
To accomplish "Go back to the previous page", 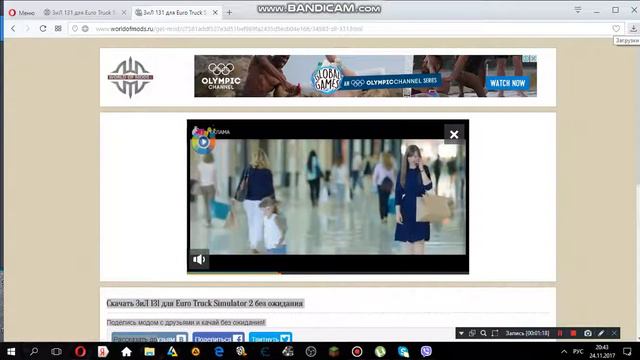I will tap(13, 29).
